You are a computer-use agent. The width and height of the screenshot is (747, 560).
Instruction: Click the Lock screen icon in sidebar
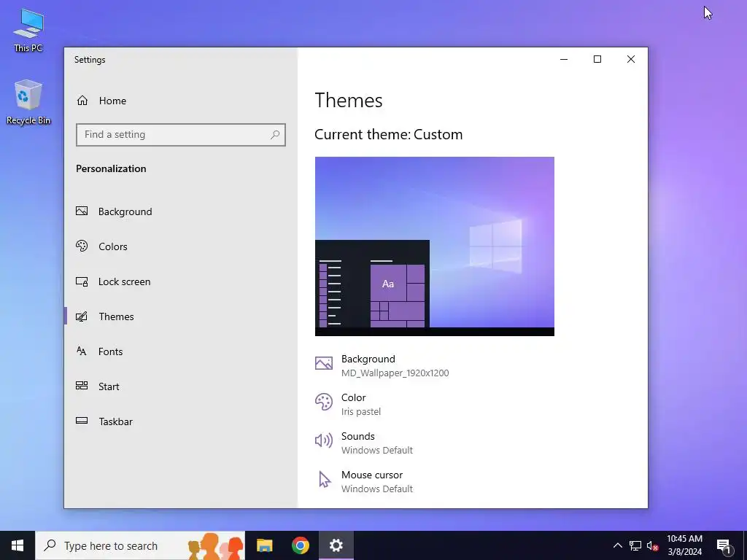tap(82, 281)
